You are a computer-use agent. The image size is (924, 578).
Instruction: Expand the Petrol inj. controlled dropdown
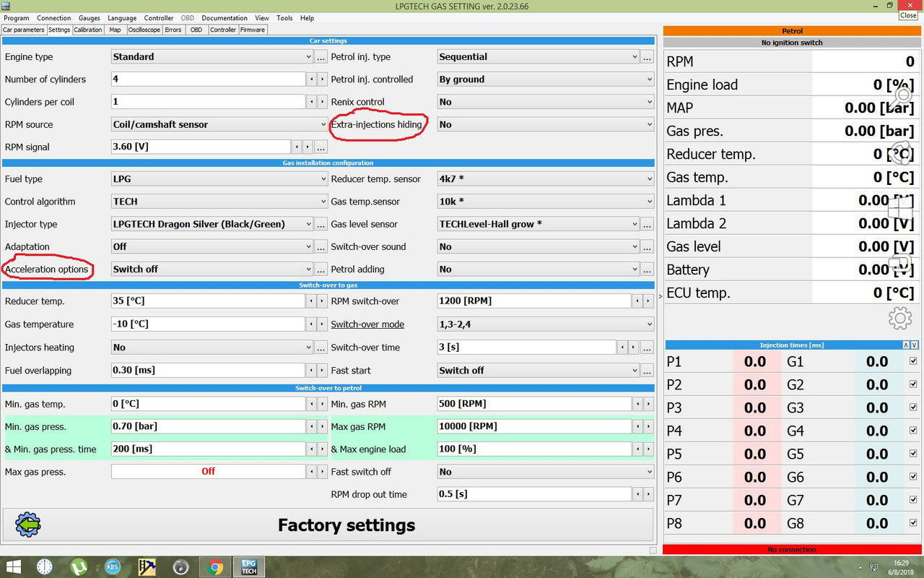[x=545, y=79]
